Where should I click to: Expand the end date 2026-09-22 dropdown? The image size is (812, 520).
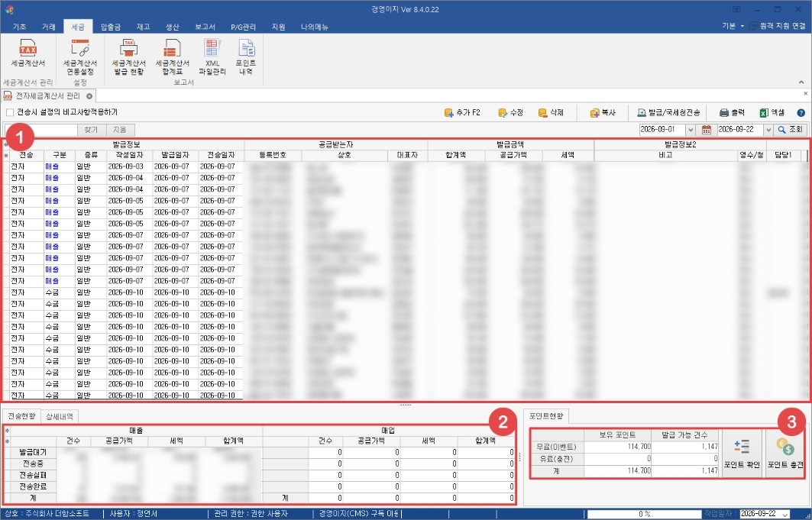pyautogui.click(x=768, y=130)
